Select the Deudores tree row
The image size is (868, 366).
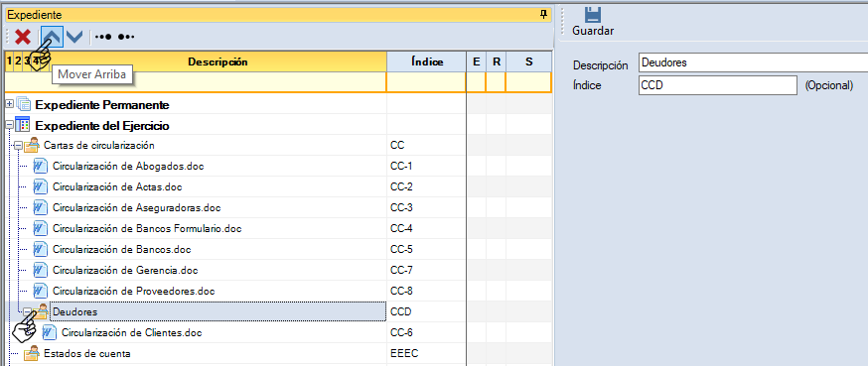tap(217, 311)
